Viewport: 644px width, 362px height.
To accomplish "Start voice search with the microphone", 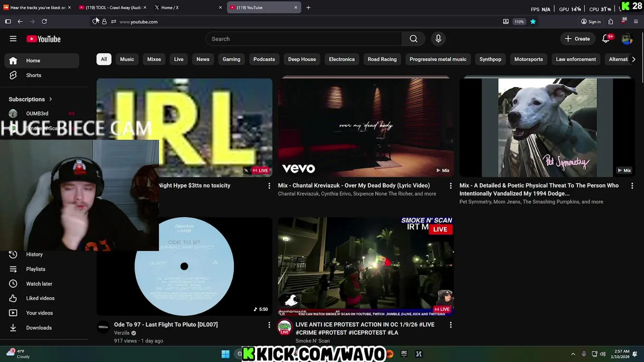I will point(438,39).
